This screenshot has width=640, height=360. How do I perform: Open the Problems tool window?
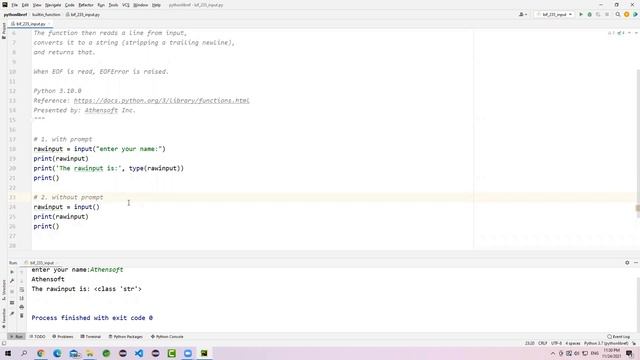(x=63, y=337)
